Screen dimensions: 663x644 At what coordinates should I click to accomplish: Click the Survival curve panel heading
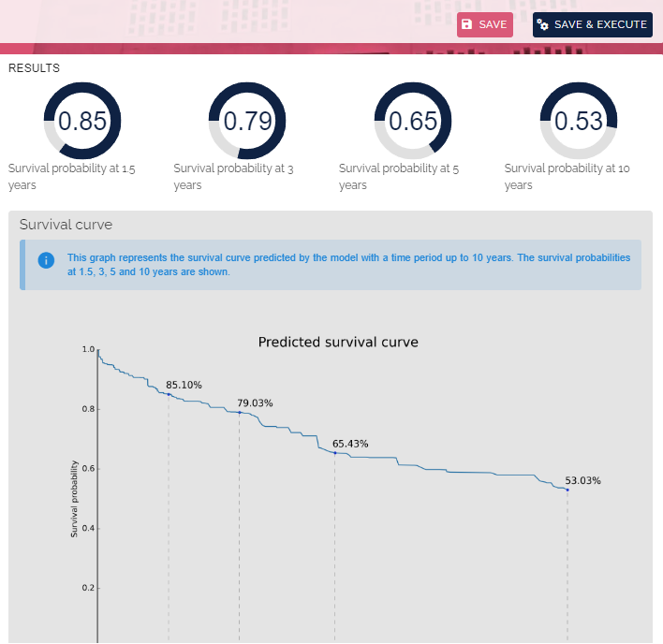coord(66,225)
